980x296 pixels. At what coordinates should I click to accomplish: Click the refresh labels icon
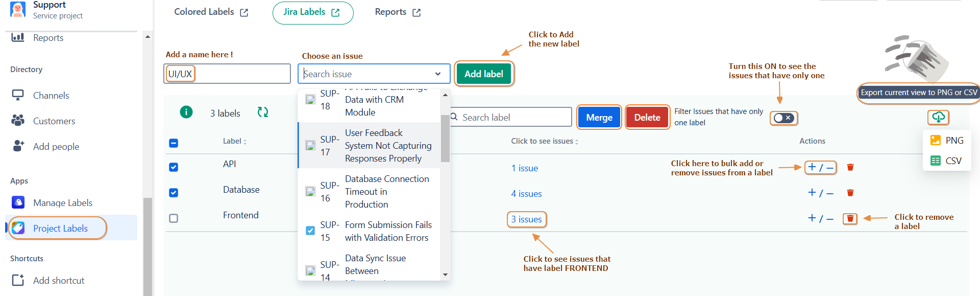[262, 112]
